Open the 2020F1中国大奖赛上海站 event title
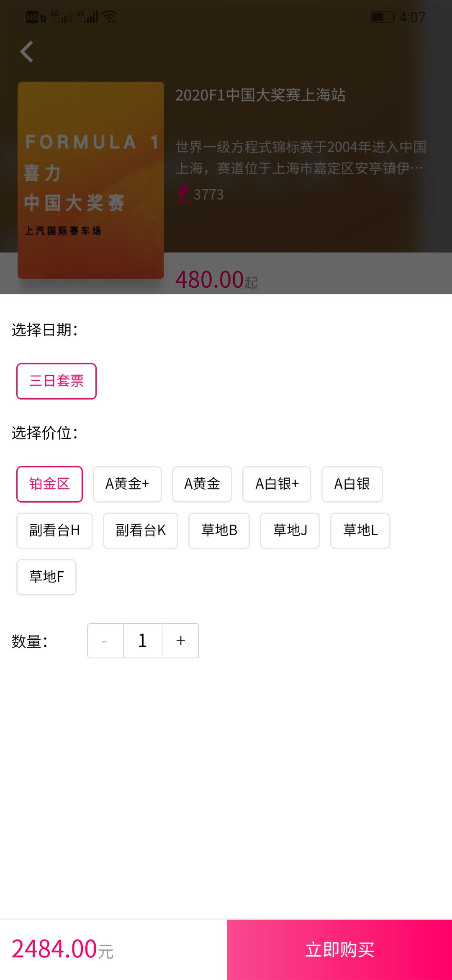 pos(260,95)
